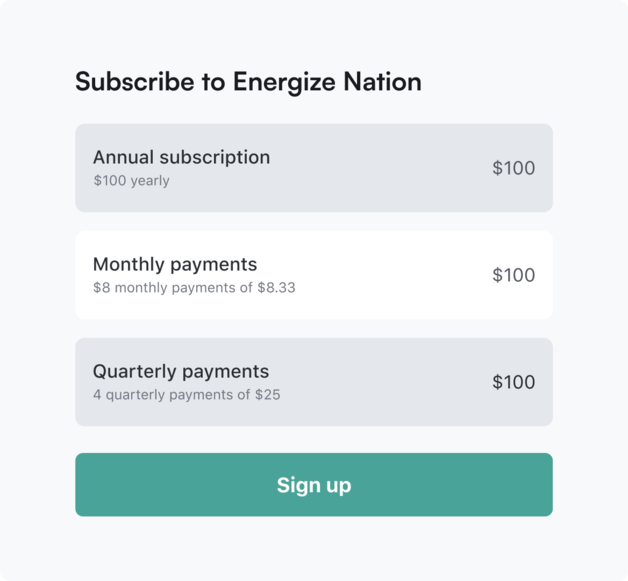Click the $100 price on the Quarterly payments row
The width and height of the screenshot is (628, 581).
point(514,382)
